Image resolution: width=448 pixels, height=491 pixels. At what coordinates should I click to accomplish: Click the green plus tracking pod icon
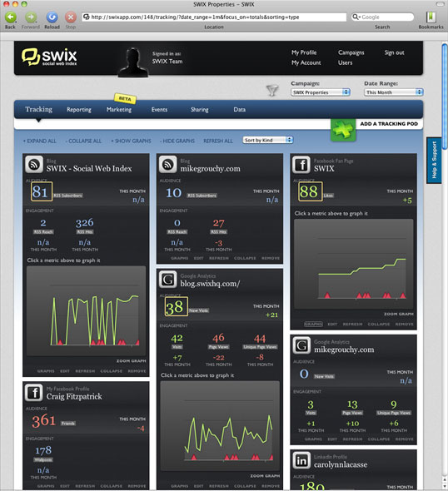click(x=343, y=129)
